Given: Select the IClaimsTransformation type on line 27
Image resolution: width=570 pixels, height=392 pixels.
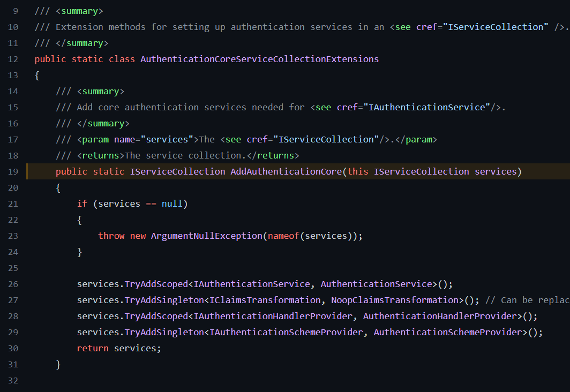Looking at the screenshot, I should point(265,300).
